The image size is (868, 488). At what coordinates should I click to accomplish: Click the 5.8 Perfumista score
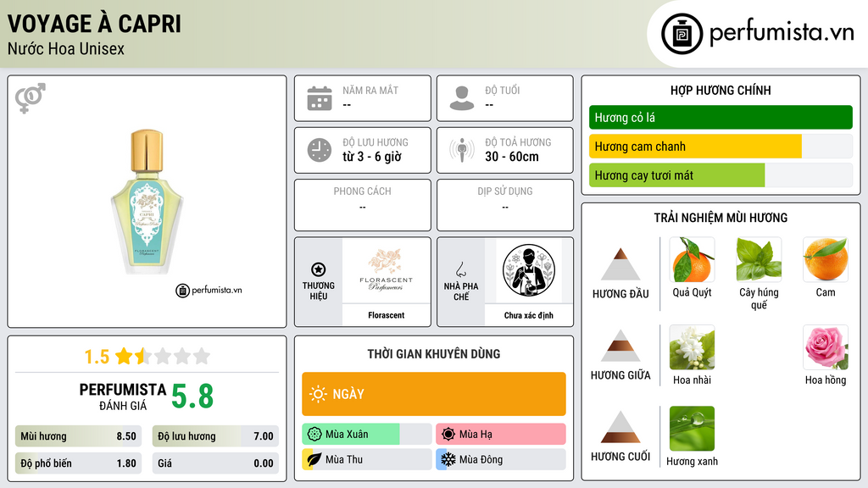pos(192,396)
